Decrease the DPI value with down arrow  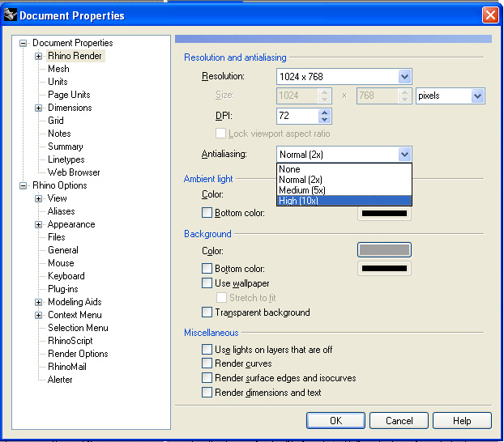(325, 120)
